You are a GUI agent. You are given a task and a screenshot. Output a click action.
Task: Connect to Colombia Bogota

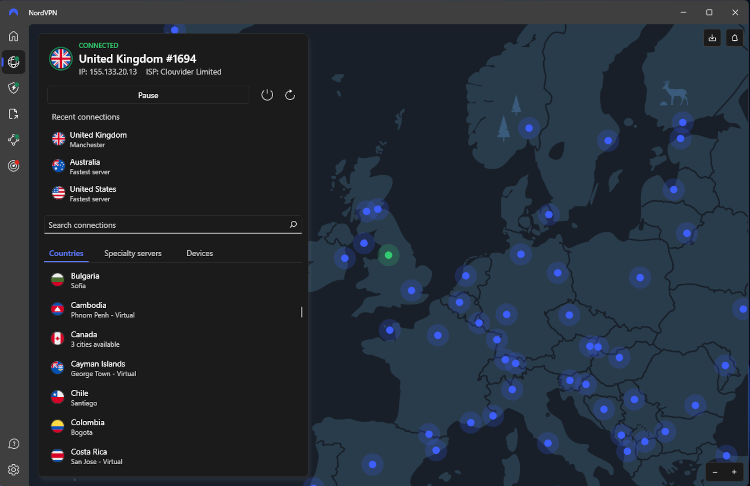(x=172, y=427)
